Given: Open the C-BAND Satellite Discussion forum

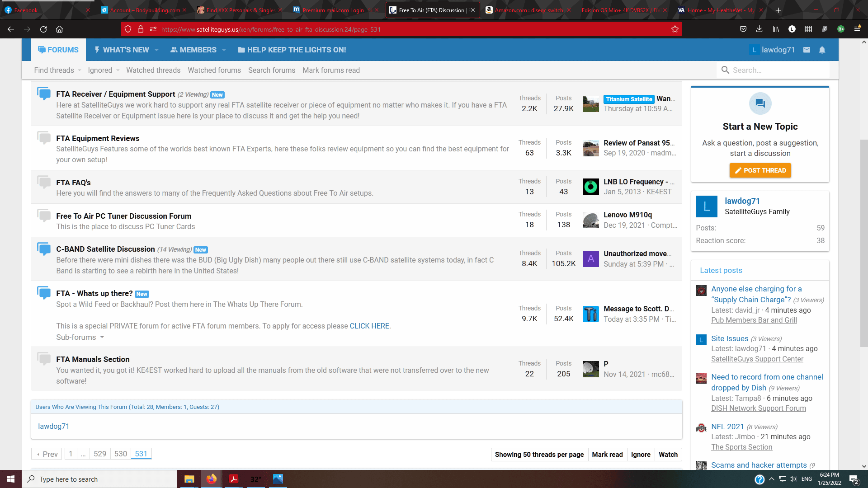Looking at the screenshot, I should tap(105, 249).
